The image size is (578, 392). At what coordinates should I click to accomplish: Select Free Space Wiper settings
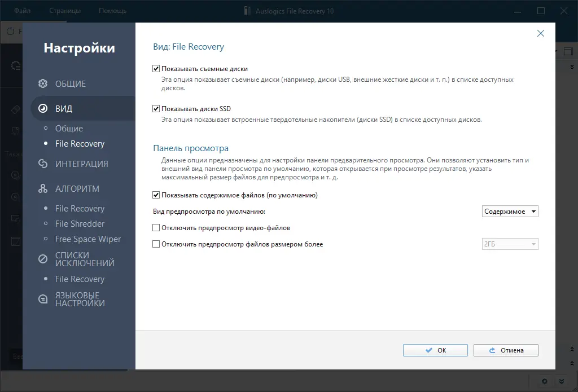[x=87, y=239]
